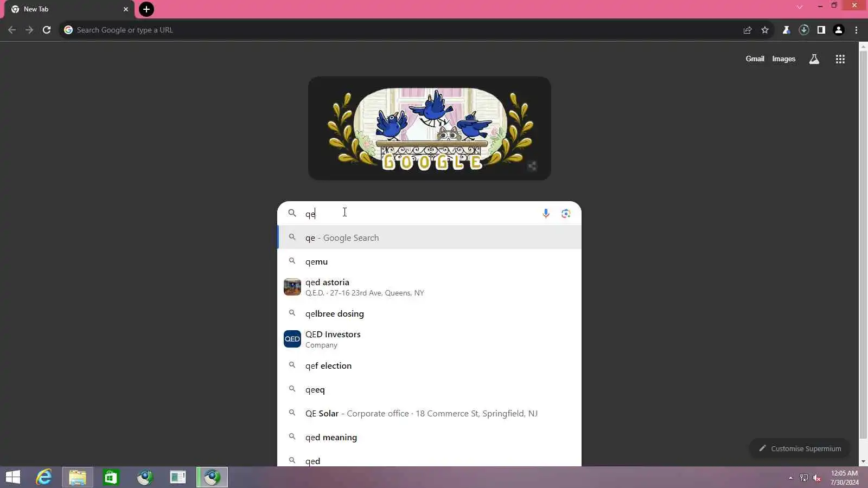
Task: Reload the current page
Action: (47, 30)
